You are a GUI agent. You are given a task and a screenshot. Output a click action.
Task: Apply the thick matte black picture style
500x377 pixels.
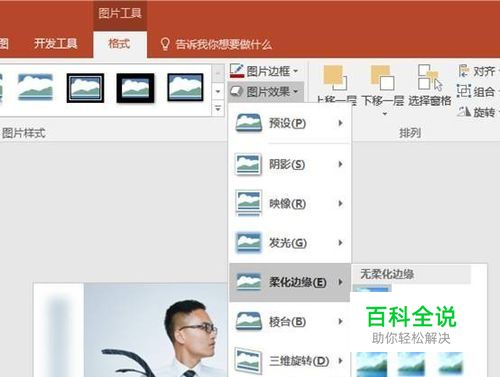point(135,88)
